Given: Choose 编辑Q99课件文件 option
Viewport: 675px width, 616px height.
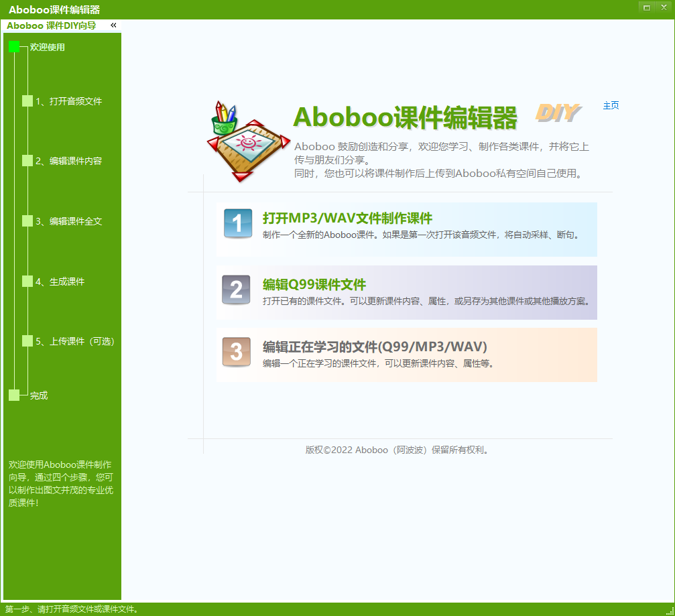Looking at the screenshot, I should point(314,284).
